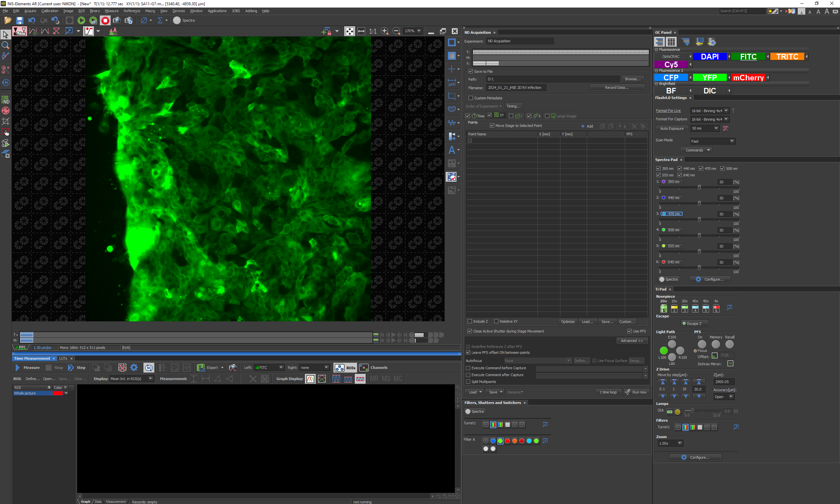Open the Calibration menu
The height and width of the screenshot is (504, 840).
(x=50, y=11)
